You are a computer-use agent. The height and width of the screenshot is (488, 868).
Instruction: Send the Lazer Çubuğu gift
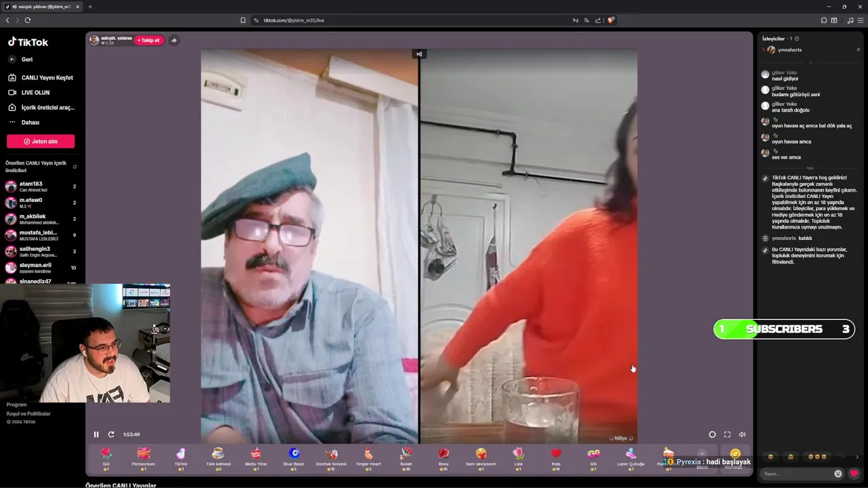(x=631, y=458)
